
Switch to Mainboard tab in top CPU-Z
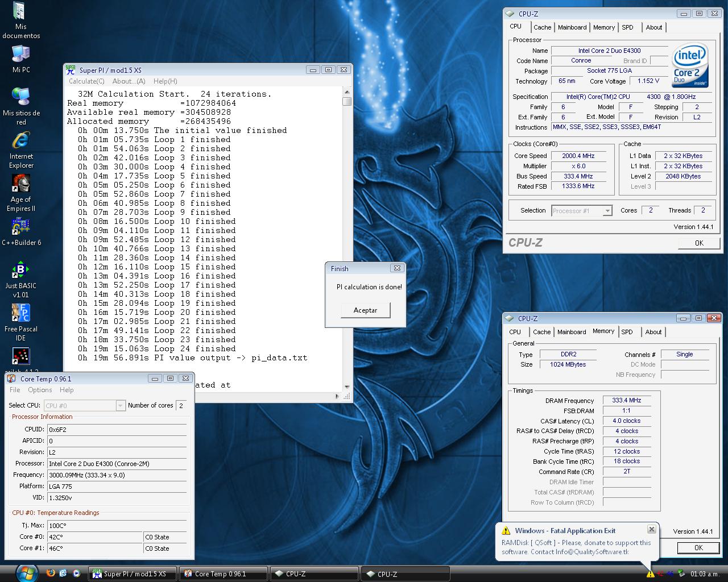(572, 27)
